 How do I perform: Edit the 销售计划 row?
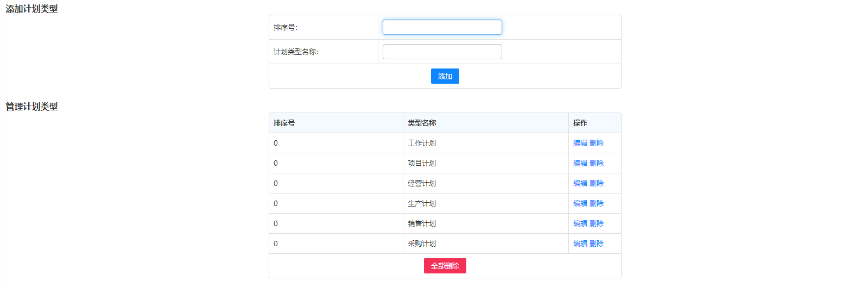click(x=580, y=223)
